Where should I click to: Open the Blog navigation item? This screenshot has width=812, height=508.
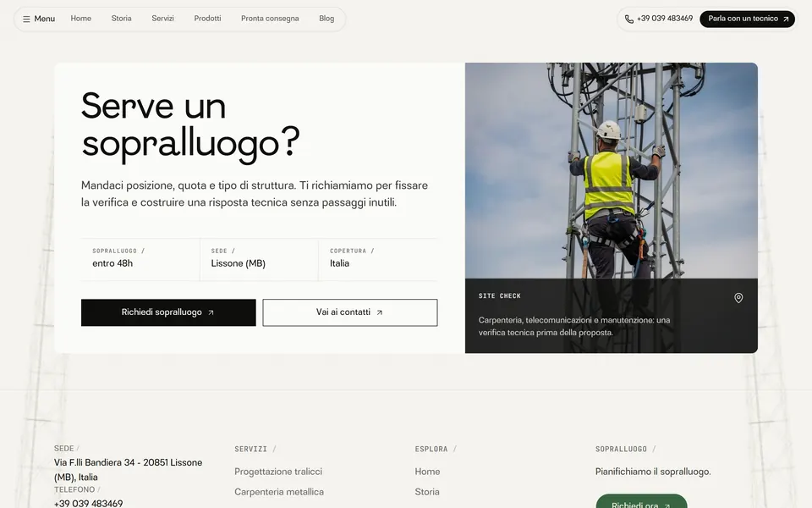click(326, 19)
